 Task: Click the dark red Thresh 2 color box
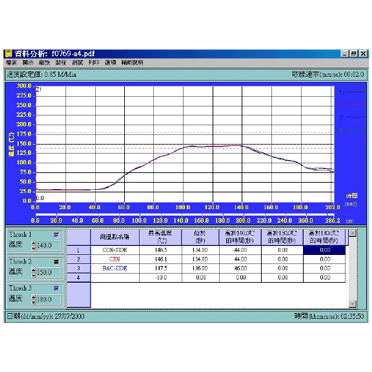[x=56, y=262]
